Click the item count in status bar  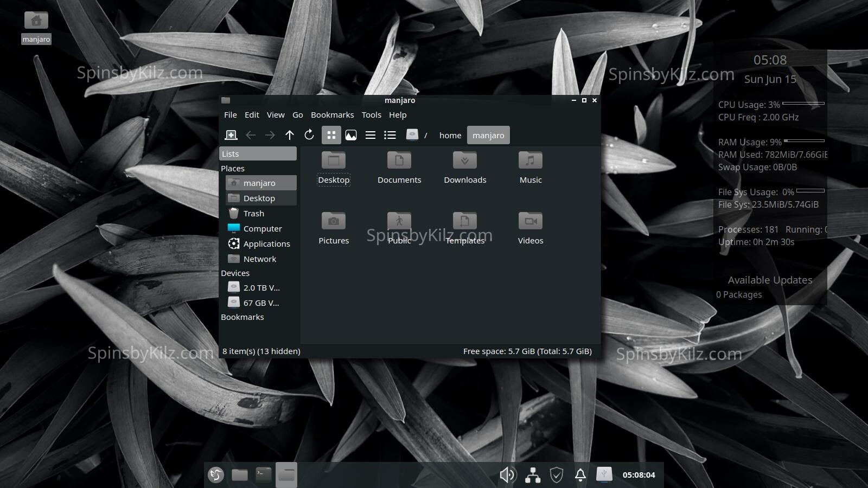[261, 351]
